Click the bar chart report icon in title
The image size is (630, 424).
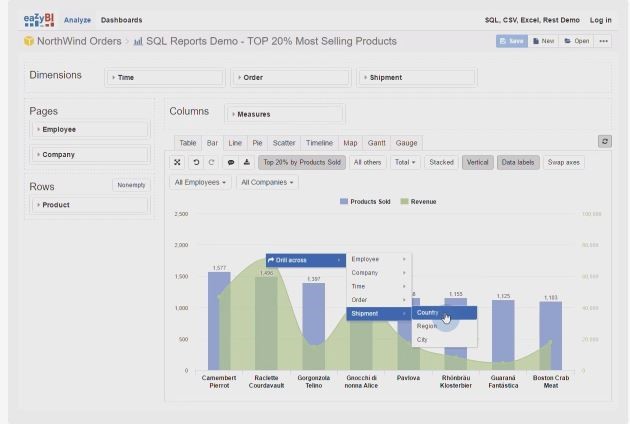[x=138, y=41]
